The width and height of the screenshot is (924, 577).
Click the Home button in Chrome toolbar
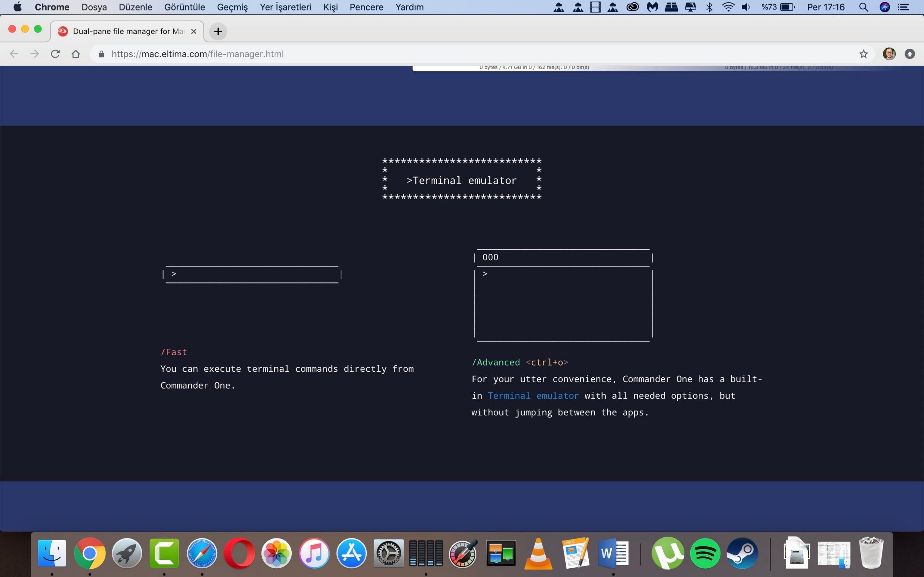[x=75, y=54]
